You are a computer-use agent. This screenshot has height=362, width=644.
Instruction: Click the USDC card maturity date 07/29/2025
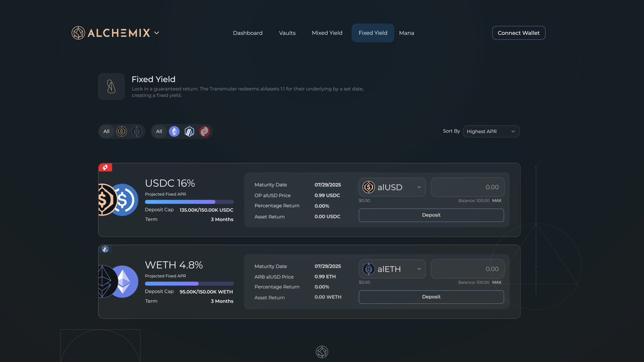pyautogui.click(x=328, y=184)
